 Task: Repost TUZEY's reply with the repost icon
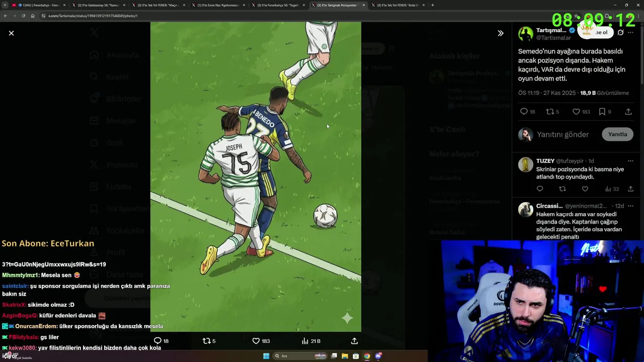pyautogui.click(x=562, y=189)
